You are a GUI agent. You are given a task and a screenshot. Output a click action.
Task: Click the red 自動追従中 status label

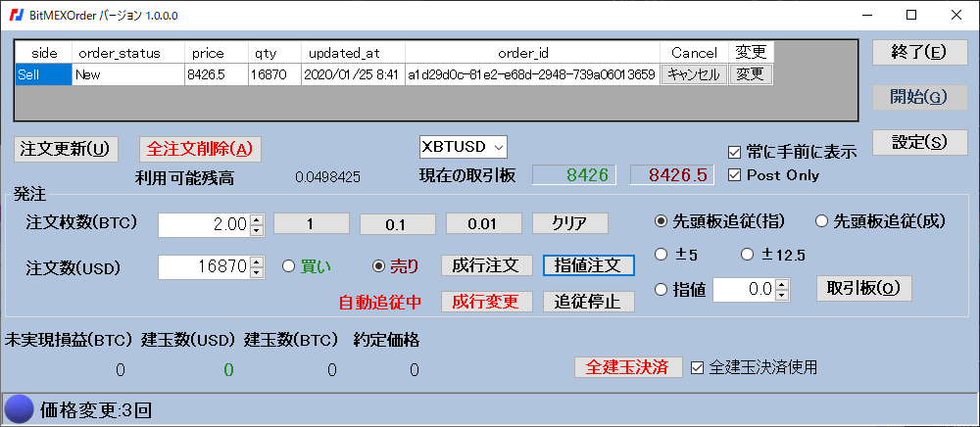click(380, 303)
